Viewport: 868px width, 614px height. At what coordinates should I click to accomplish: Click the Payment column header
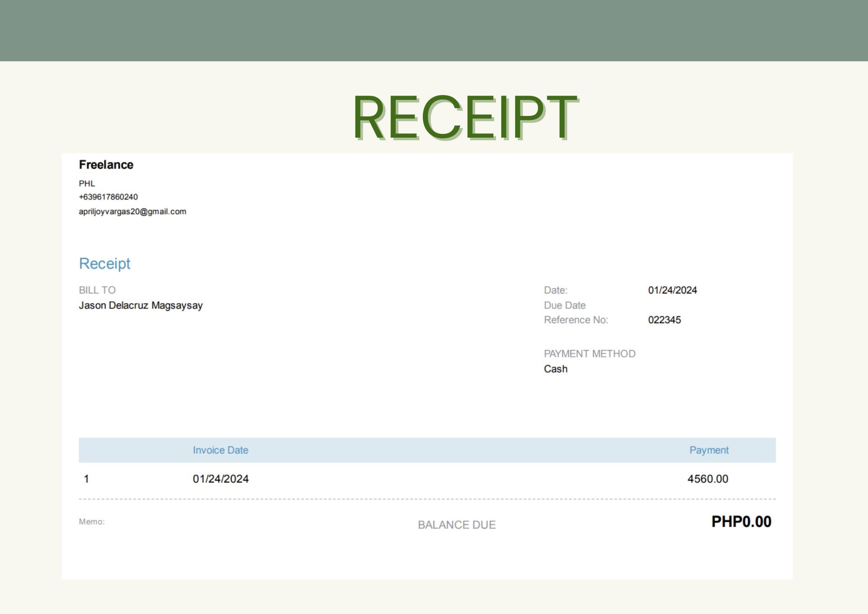point(709,450)
